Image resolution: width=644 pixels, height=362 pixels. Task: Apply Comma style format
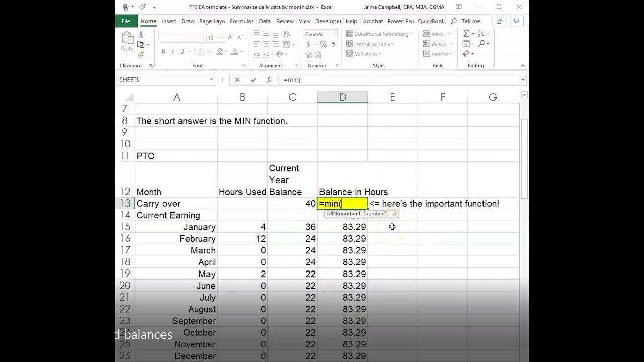333,45
